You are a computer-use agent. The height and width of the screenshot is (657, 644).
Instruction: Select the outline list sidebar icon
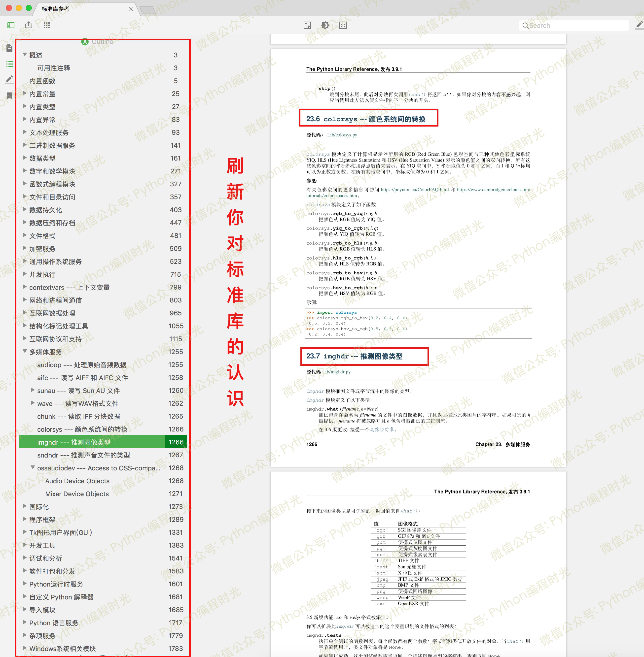[x=9, y=64]
